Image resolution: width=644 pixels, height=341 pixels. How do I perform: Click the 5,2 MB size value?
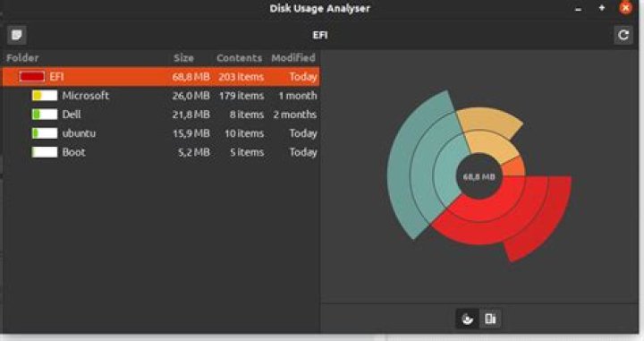[x=194, y=152]
